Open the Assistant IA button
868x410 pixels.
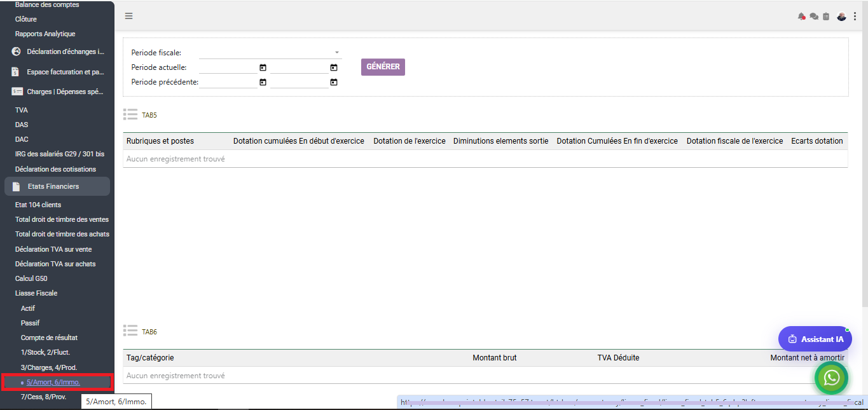[x=815, y=339]
